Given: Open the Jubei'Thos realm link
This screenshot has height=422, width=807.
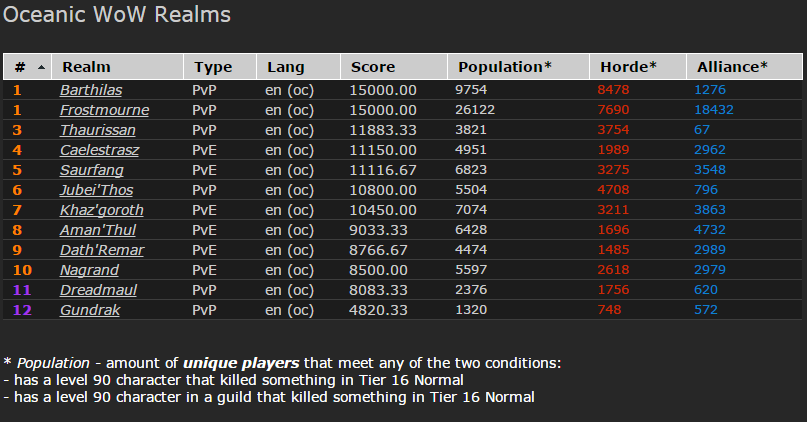Looking at the screenshot, I should 96,190.
